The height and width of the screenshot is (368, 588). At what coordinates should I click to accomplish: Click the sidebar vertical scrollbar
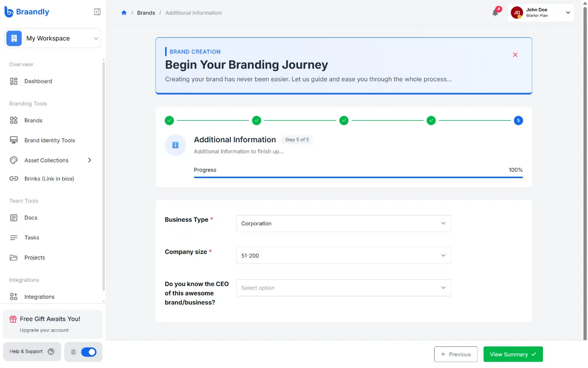103,177
